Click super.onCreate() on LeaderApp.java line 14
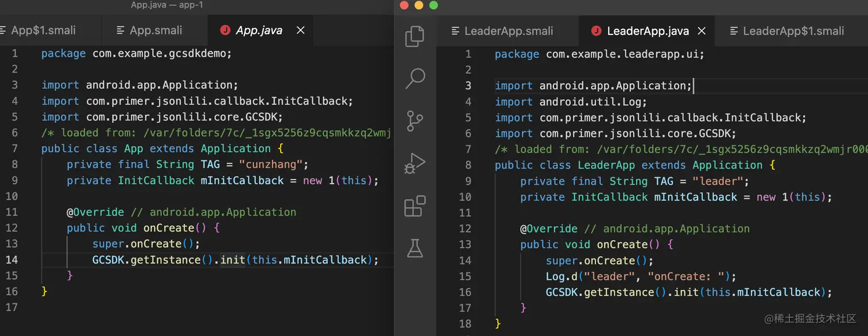Viewport: 868px width, 336px height. click(x=600, y=260)
